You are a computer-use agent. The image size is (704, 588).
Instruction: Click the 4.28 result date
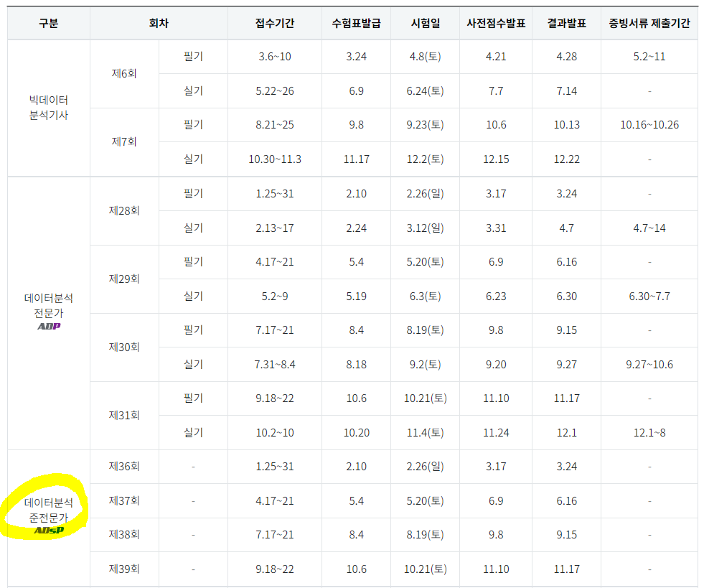click(x=567, y=57)
